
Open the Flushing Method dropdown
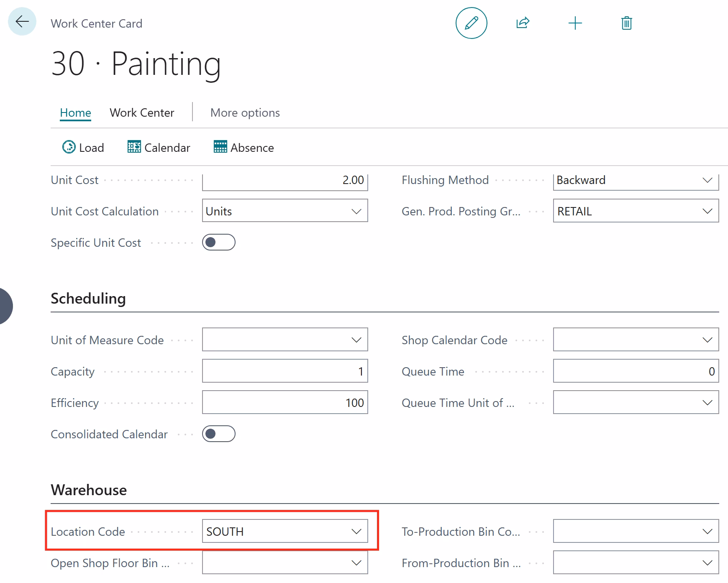707,180
